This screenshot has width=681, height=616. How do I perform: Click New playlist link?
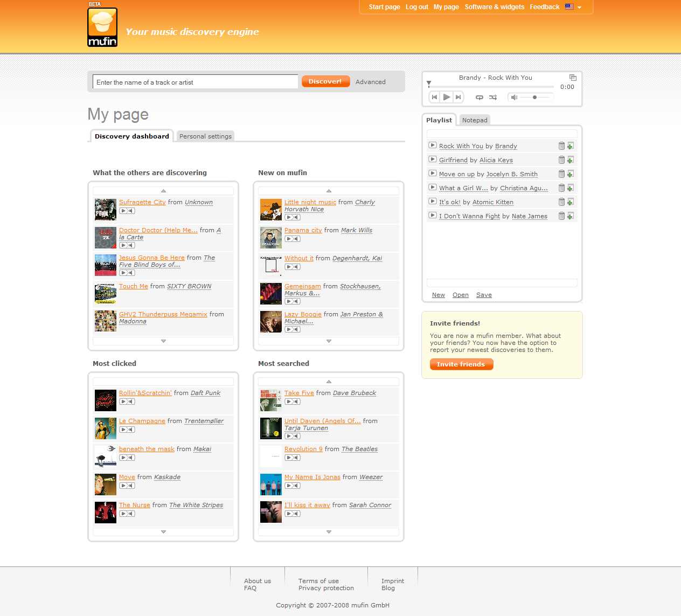[439, 295]
